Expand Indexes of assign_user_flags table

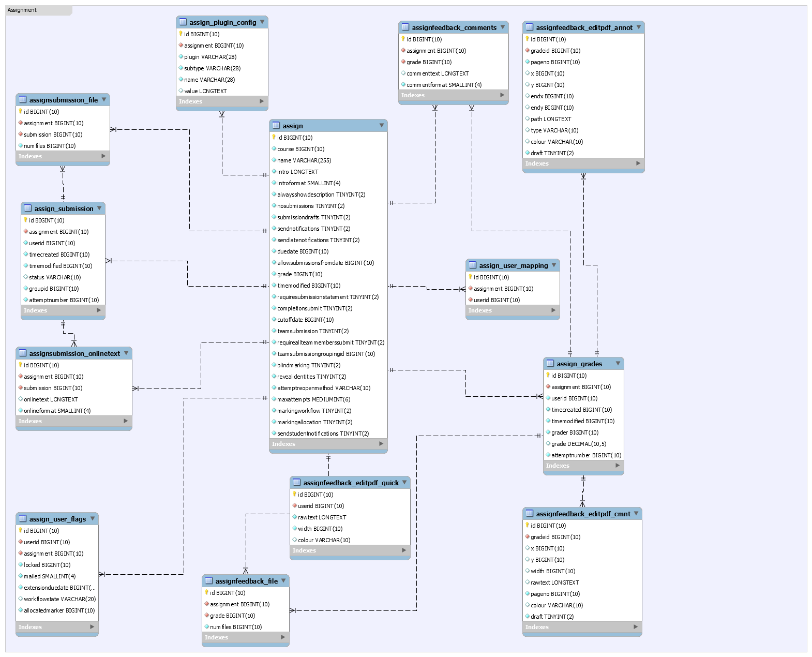pyautogui.click(x=92, y=627)
